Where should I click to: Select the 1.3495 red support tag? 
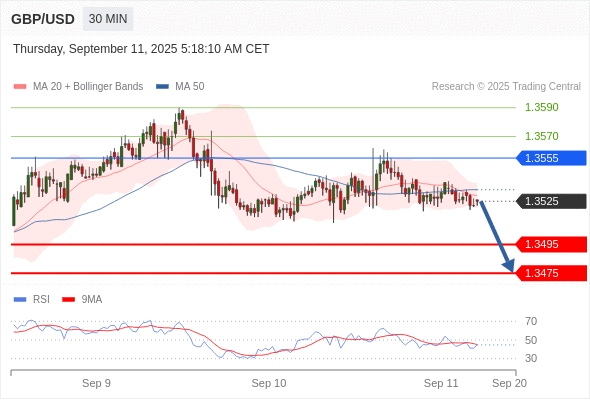[x=551, y=244]
